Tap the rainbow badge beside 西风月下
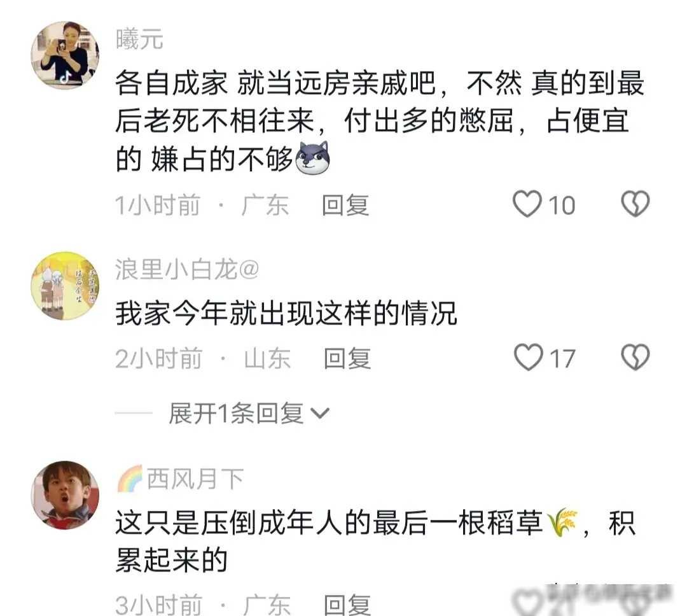The height and width of the screenshot is (616, 687). click(130, 479)
